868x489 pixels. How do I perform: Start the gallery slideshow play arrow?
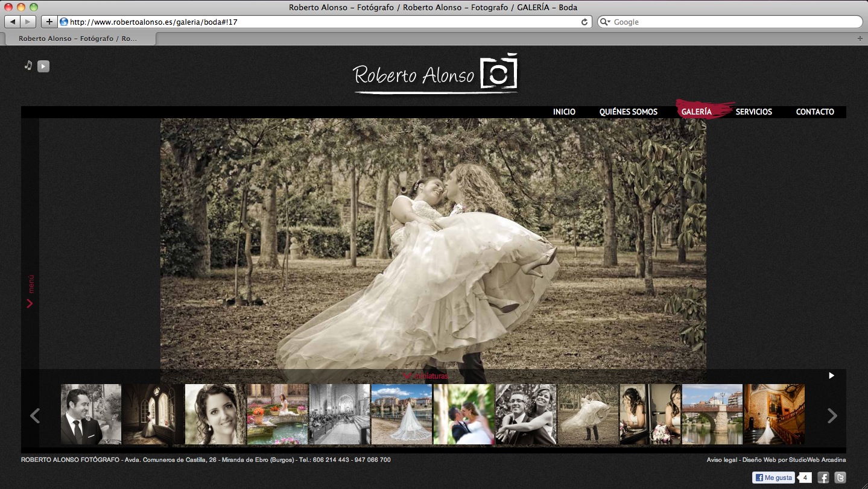pos(831,376)
